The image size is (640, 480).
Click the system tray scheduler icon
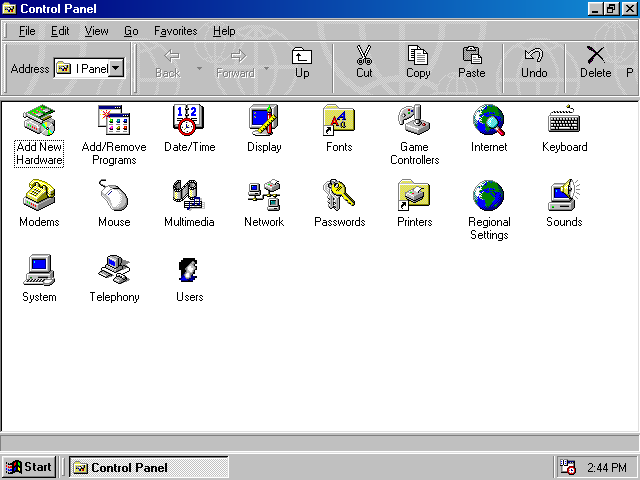pyautogui.click(x=568, y=467)
